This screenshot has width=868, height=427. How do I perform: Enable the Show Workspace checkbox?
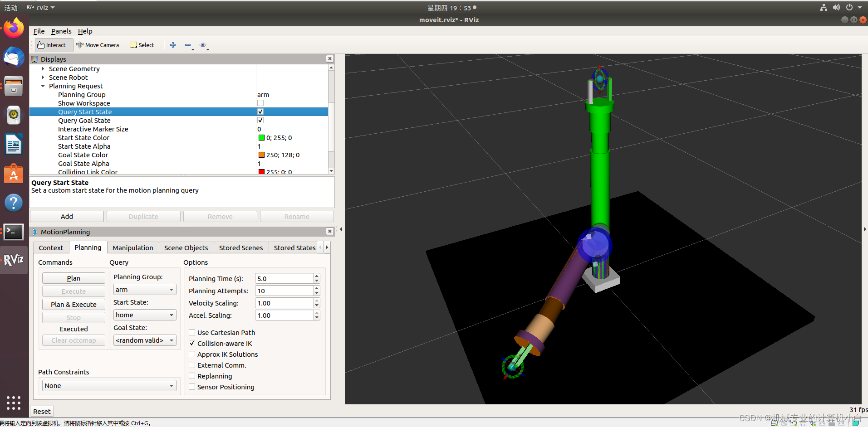point(260,103)
